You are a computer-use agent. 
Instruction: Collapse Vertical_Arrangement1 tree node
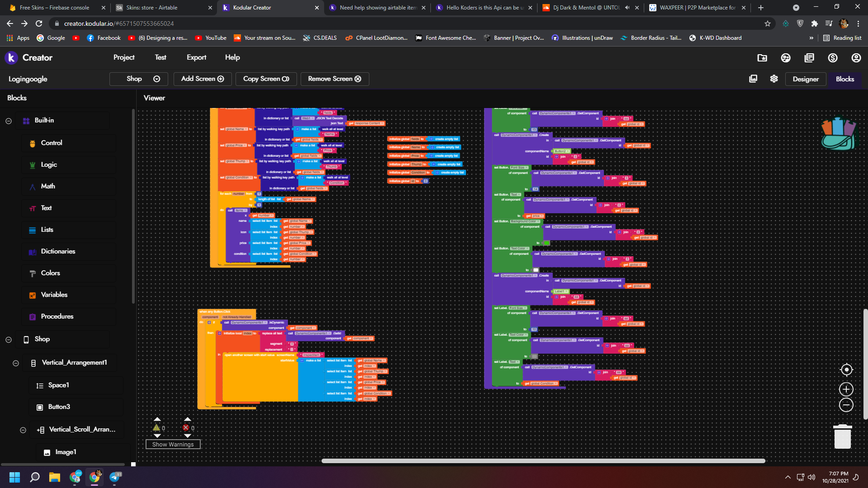(16, 363)
